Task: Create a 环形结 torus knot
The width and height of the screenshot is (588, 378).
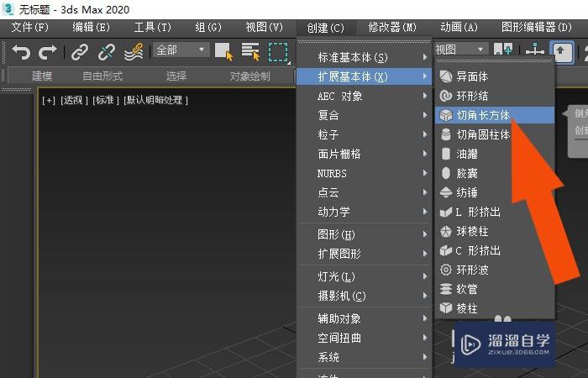Action: tap(495, 96)
